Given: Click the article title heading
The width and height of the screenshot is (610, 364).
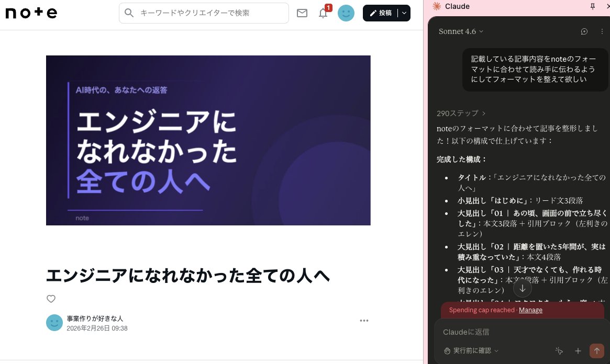Looking at the screenshot, I should point(188,276).
